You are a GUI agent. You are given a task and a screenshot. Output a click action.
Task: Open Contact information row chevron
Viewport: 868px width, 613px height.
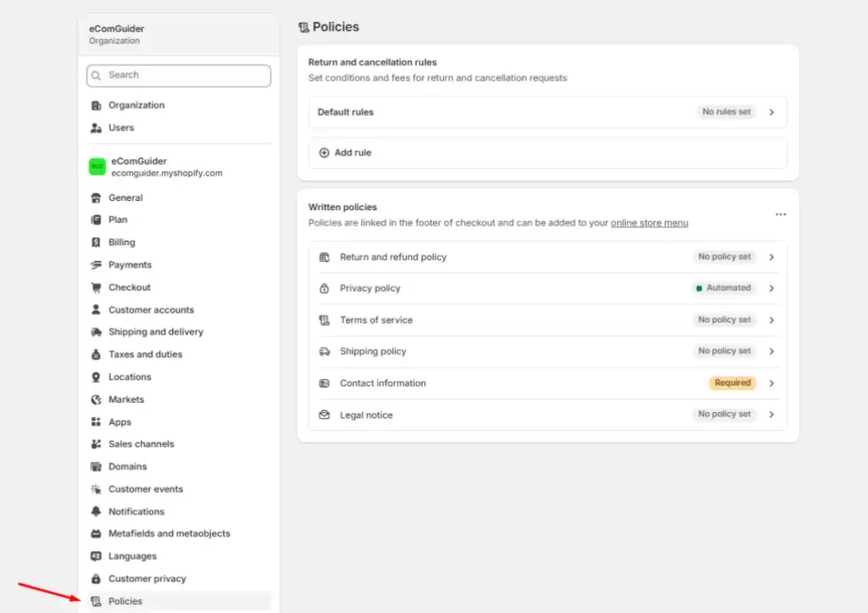[771, 383]
